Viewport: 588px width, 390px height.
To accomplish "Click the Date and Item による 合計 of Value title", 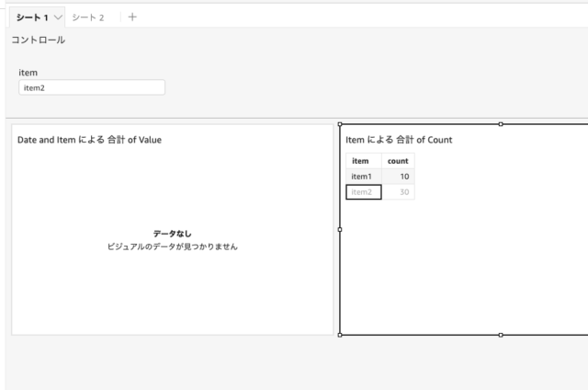I will (89, 140).
